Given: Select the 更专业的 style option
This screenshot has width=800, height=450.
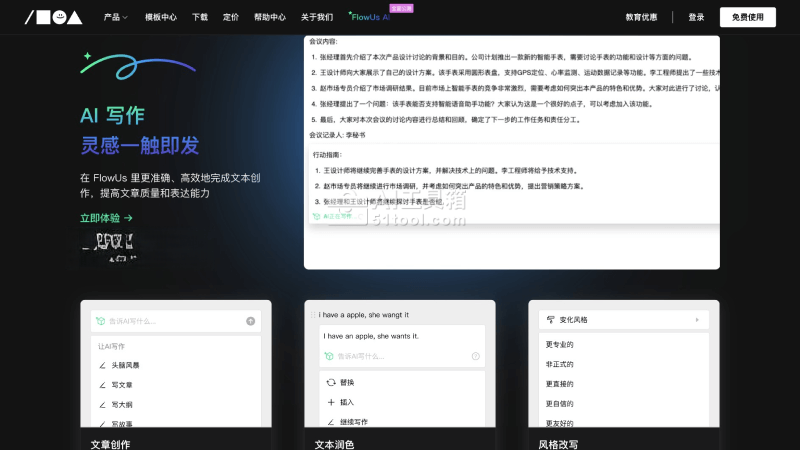Looking at the screenshot, I should pyautogui.click(x=560, y=345).
